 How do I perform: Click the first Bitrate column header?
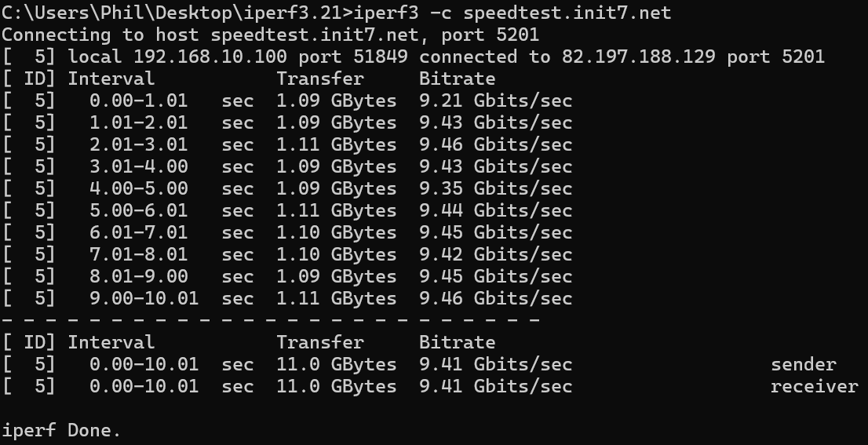(x=457, y=78)
